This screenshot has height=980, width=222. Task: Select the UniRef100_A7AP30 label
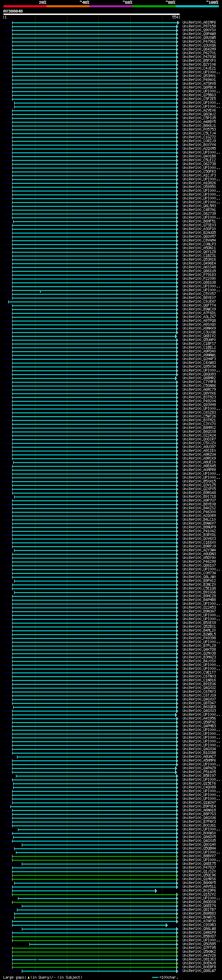pos(199,921)
